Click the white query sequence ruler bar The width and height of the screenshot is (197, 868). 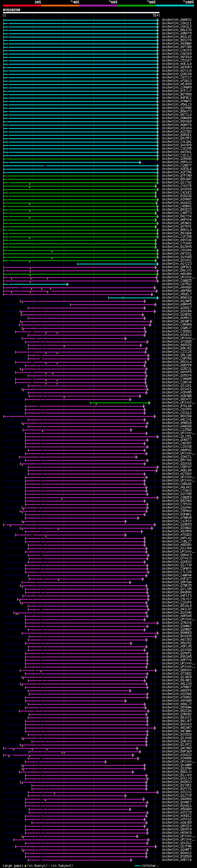(81, 13)
